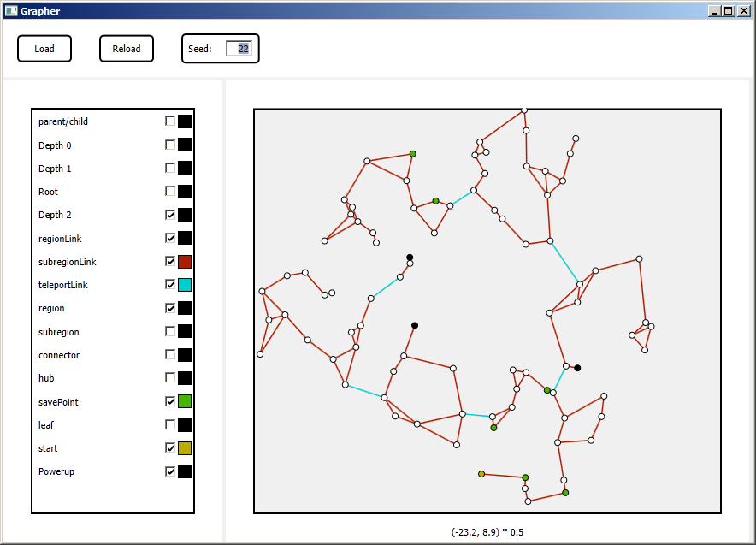Select the green savePoint color swatch
Viewport: 756px width, 545px height.
tap(185, 401)
